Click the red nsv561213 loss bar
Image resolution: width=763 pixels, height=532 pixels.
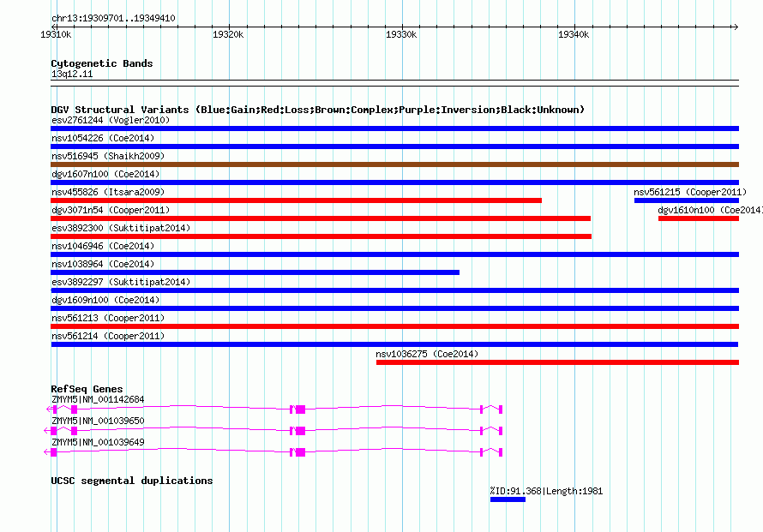pyautogui.click(x=394, y=326)
